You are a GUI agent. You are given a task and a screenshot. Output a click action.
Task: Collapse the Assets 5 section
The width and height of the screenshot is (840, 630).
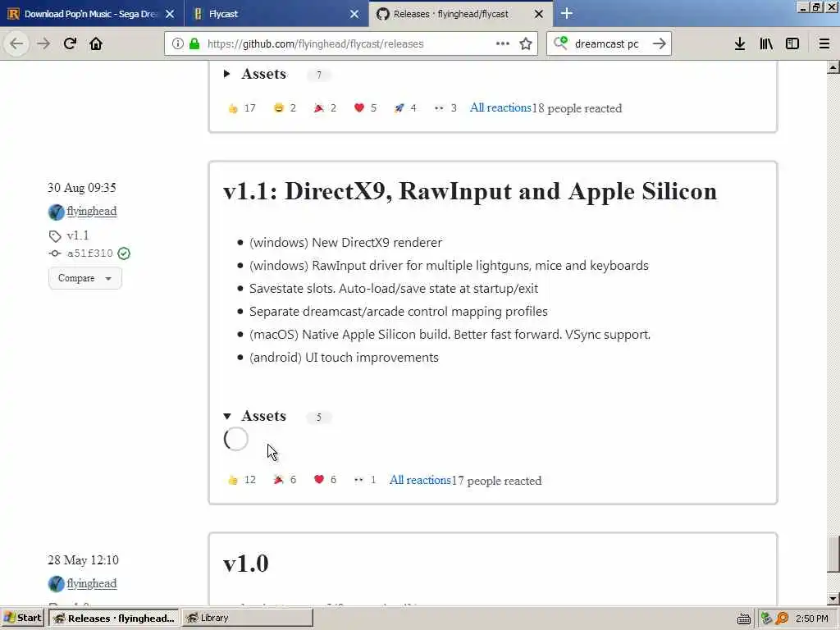pyautogui.click(x=255, y=416)
